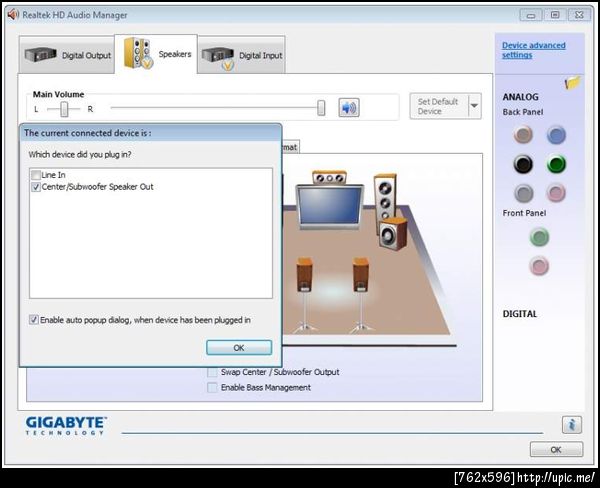Click the Main Volume slider handle
600x488 pixels.
click(x=321, y=108)
